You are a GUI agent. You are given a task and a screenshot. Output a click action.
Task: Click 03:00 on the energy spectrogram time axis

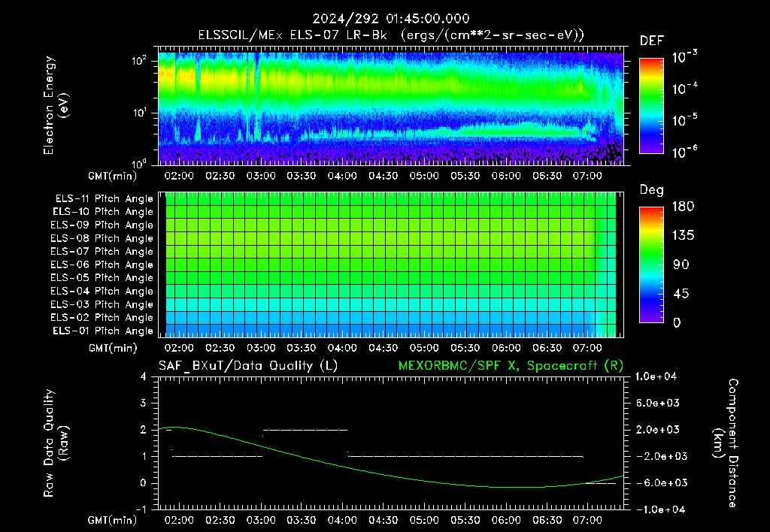pyautogui.click(x=261, y=176)
